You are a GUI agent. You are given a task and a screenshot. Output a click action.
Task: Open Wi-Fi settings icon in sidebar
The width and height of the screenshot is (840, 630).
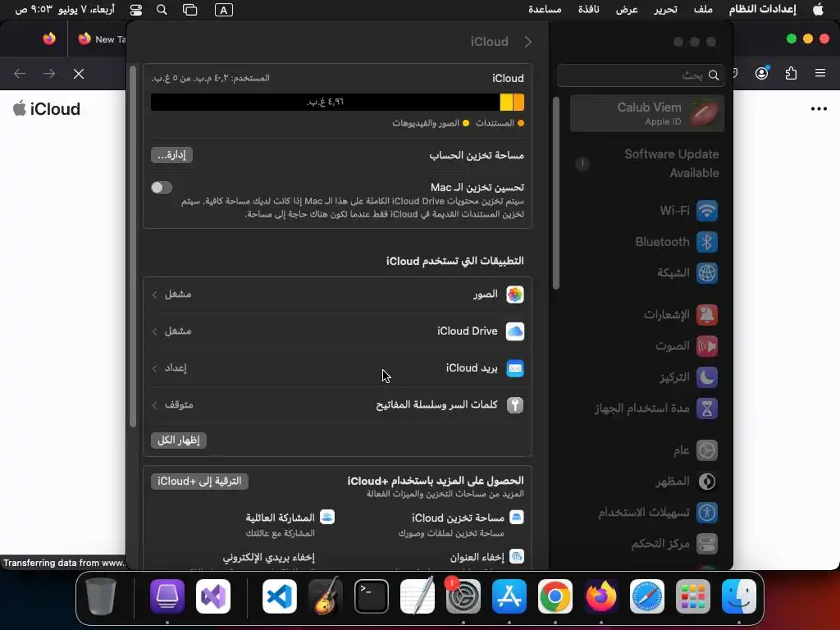(x=706, y=211)
